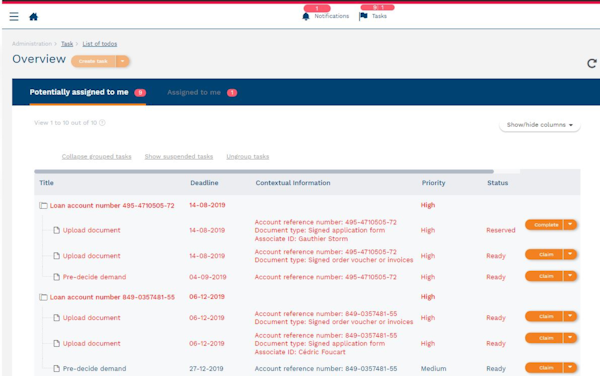Click document icon of Pre-decide demand dated 27-12-2019
This screenshot has width=600, height=376.
point(56,369)
